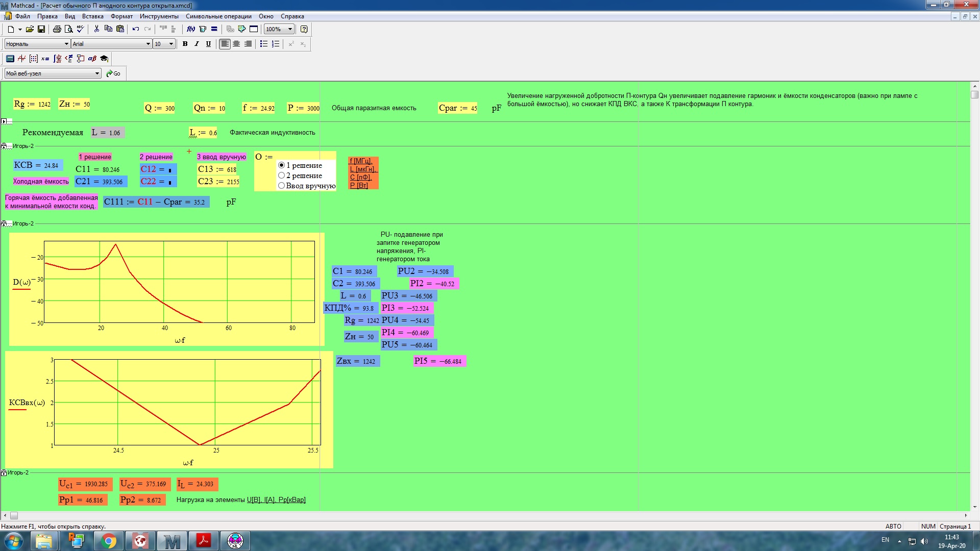Expand the collapsed area below Rg definition
Screen dimensions: 980x551
[x=4, y=121]
